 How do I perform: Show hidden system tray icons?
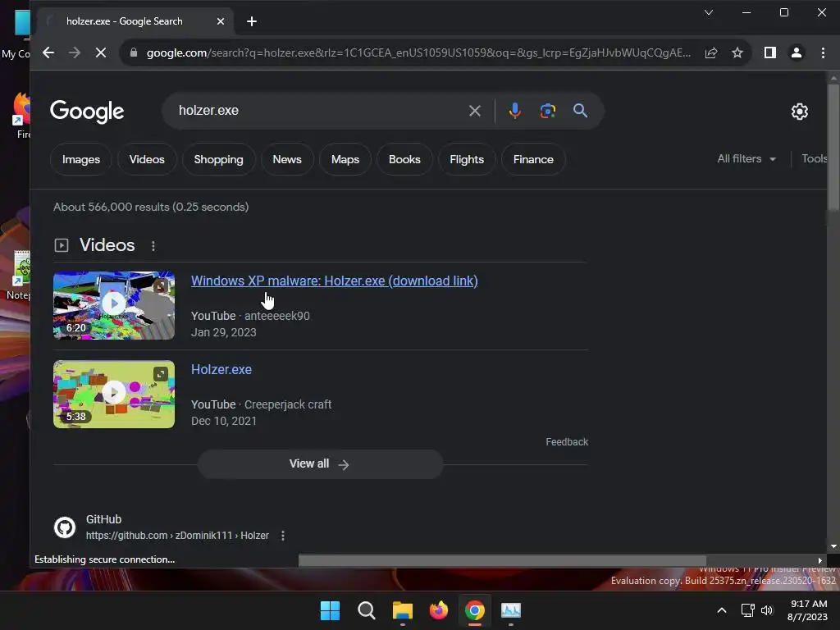722,610
